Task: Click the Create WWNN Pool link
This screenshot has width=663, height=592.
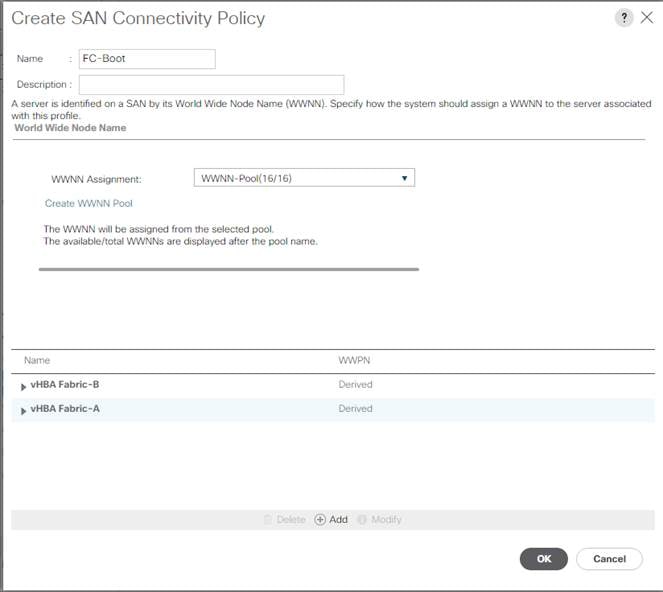Action: (x=88, y=203)
